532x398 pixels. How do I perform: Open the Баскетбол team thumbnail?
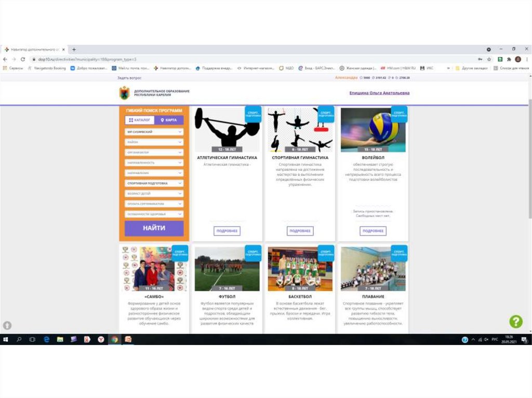pyautogui.click(x=300, y=269)
